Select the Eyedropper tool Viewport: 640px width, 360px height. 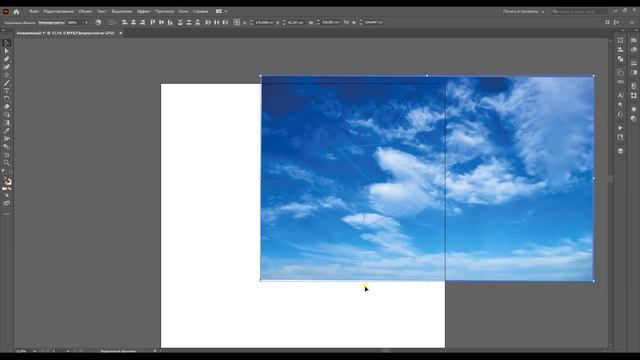[x=7, y=131]
